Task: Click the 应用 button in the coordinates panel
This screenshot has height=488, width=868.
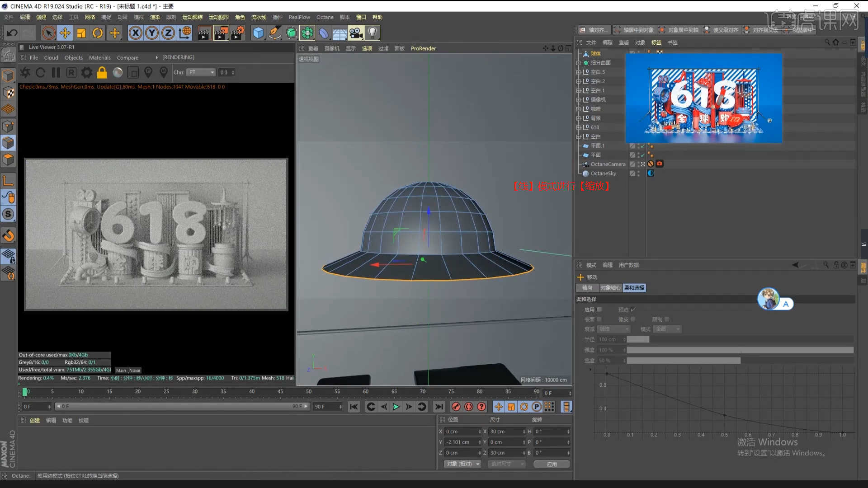Action: (x=552, y=464)
